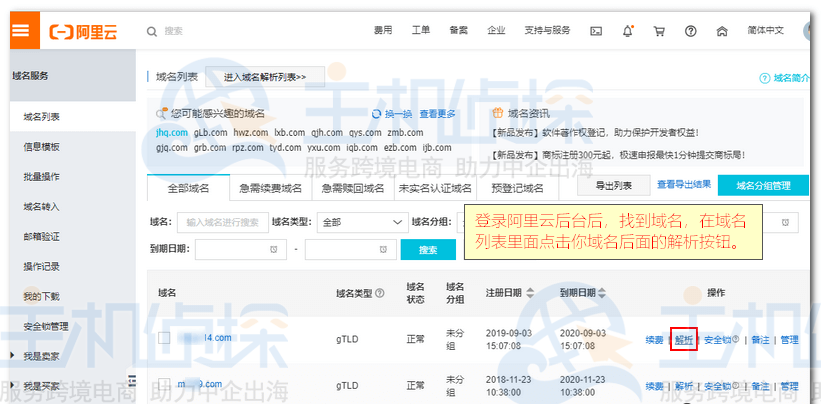Switch to 急需赎回域名 tab
This screenshot has height=404, width=821.
(x=353, y=188)
